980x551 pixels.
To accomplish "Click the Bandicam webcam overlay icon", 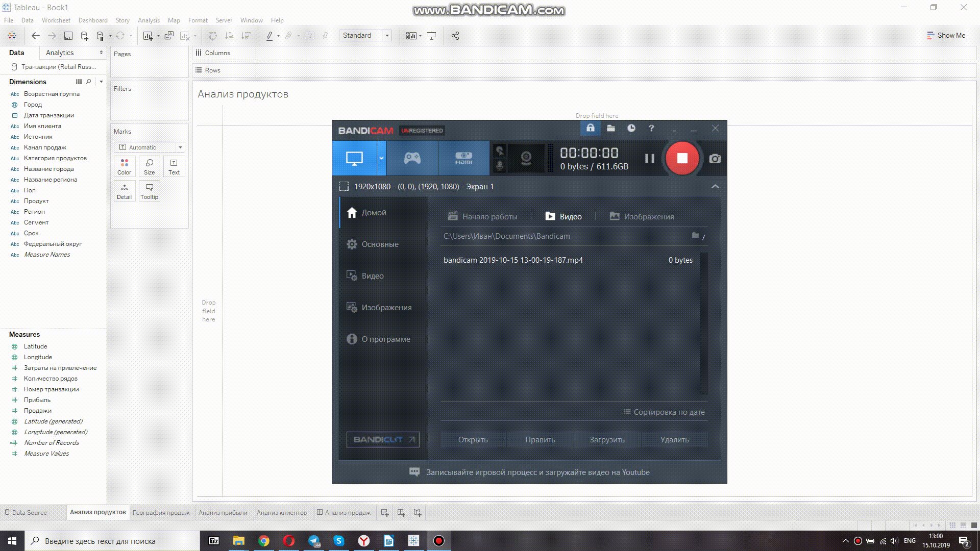I will pos(526,159).
